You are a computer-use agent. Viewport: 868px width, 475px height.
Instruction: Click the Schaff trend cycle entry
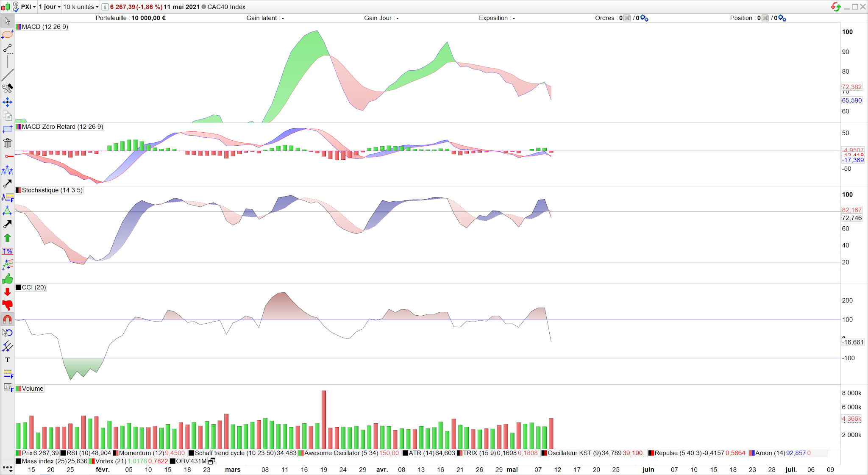pos(242,453)
